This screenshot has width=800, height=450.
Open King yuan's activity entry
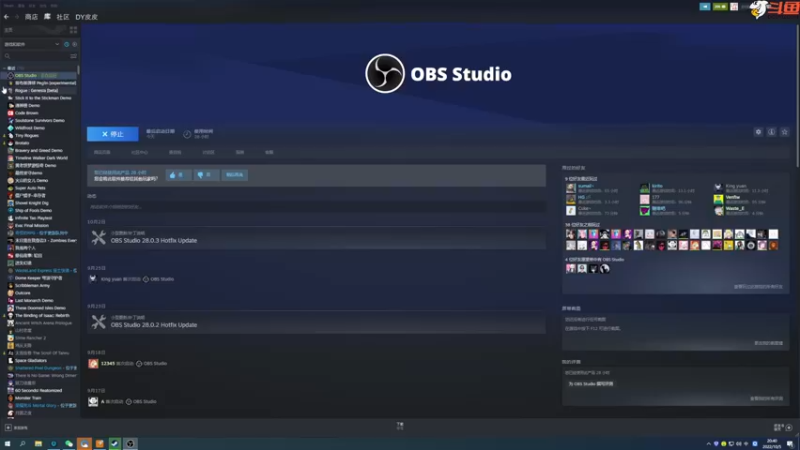tap(132, 279)
